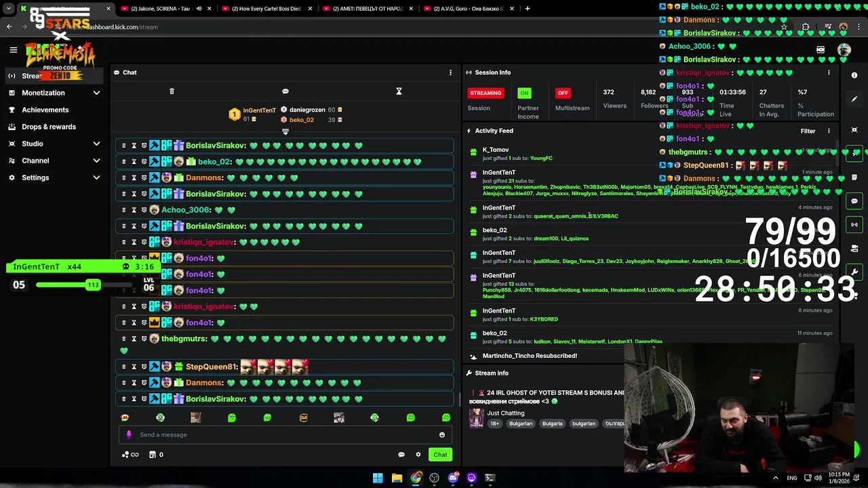Open YoungFC profile in Activity Feed

[541, 159]
